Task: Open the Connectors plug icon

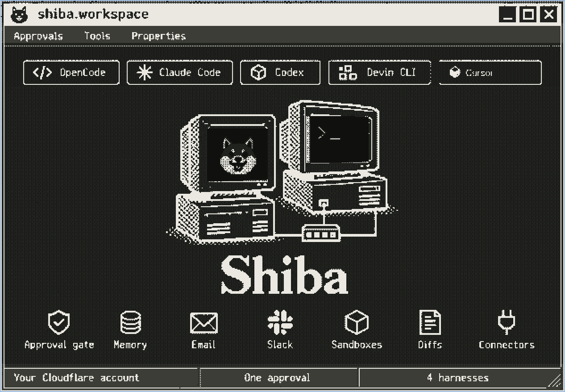Action: click(507, 322)
